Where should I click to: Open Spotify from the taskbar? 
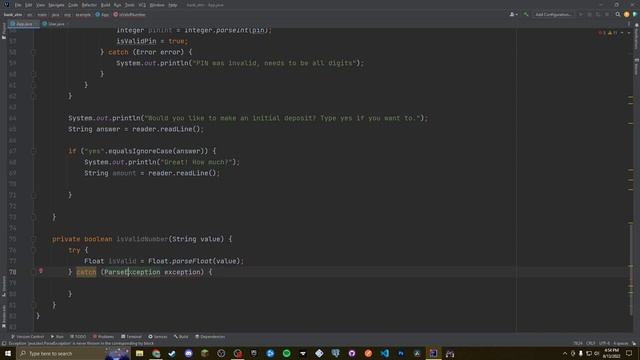(287, 353)
